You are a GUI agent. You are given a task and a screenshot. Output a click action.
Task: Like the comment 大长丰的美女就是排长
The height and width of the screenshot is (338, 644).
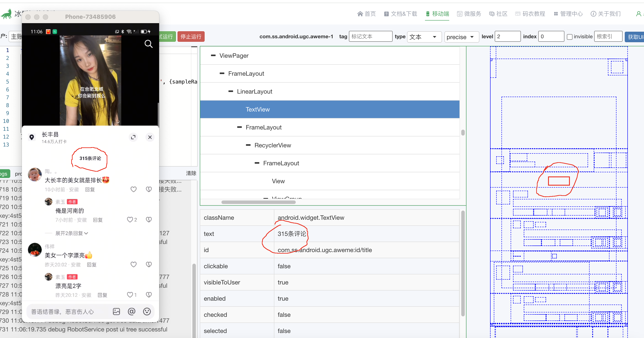134,189
